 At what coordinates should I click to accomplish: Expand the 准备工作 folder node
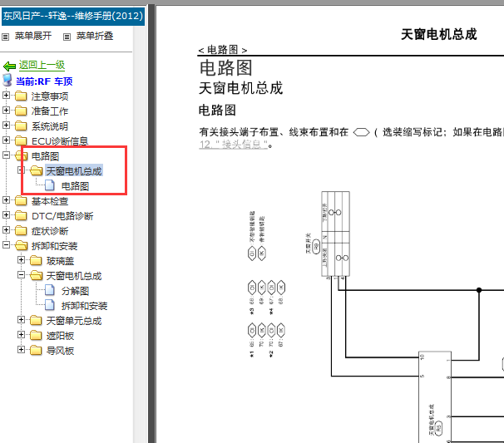(6, 110)
